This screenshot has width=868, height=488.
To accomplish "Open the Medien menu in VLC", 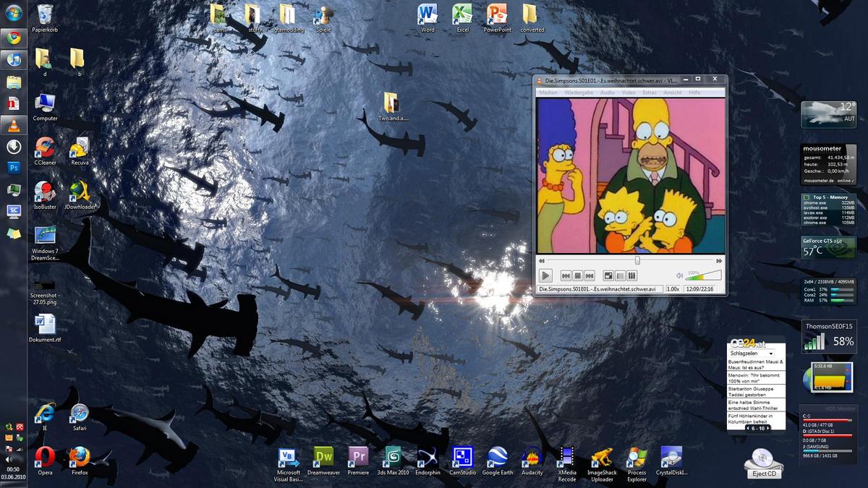I will (x=548, y=93).
